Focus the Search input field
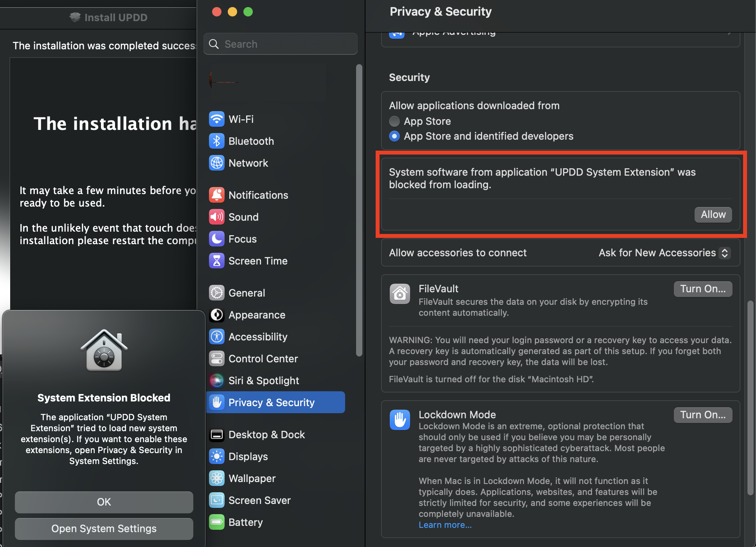 (x=281, y=44)
